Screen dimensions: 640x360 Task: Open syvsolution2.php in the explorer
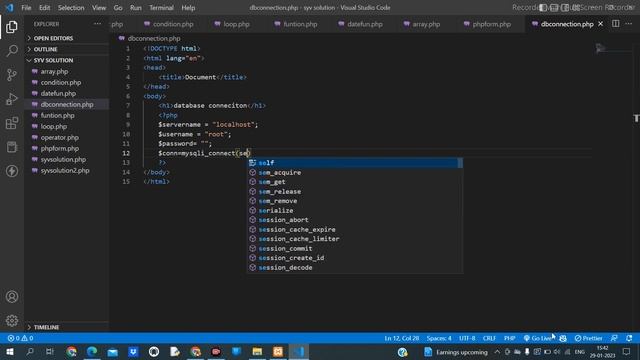click(x=67, y=171)
